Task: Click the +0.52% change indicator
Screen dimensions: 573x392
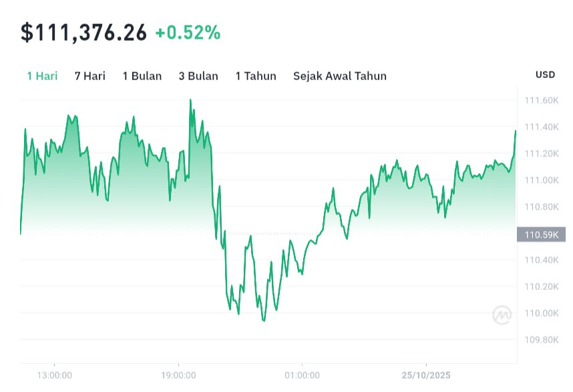Action: 188,33
